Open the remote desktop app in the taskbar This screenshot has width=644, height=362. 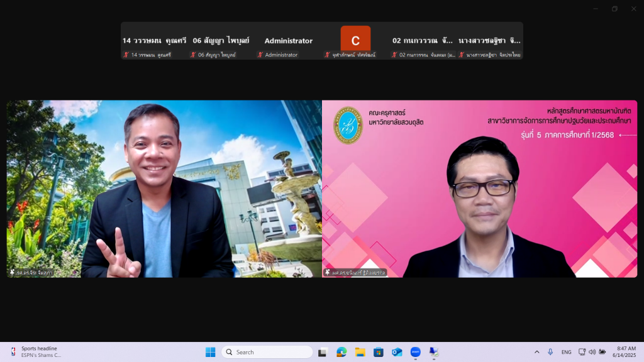[x=434, y=352]
